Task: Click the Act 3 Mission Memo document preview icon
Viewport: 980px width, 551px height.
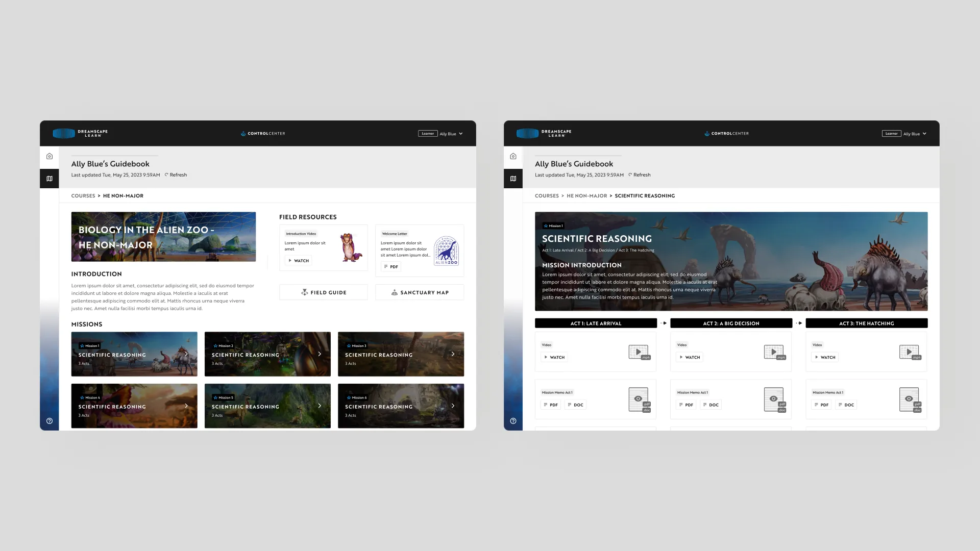Action: click(x=910, y=399)
